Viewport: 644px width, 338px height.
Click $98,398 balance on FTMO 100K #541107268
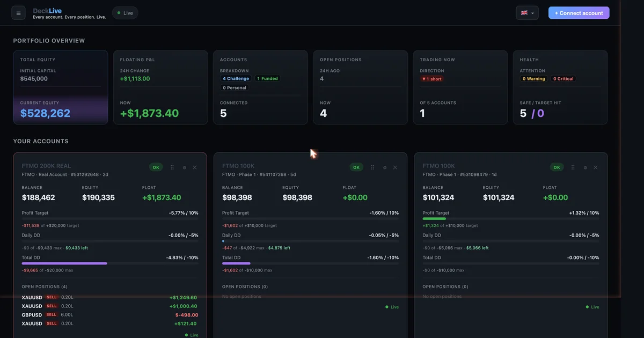(x=237, y=197)
